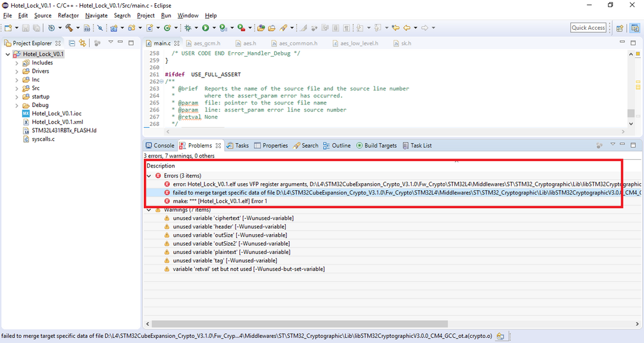Select unused variable 'plaintext' warning

(232, 252)
